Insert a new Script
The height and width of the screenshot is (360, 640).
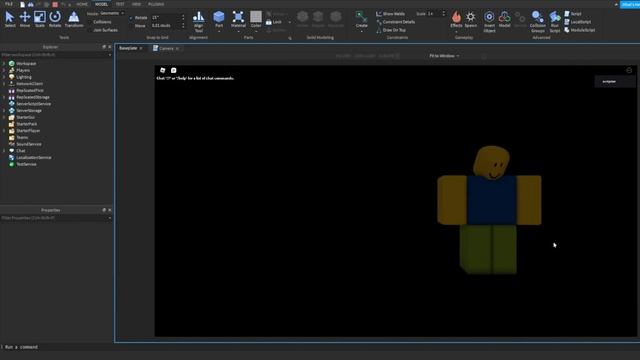[x=573, y=14]
